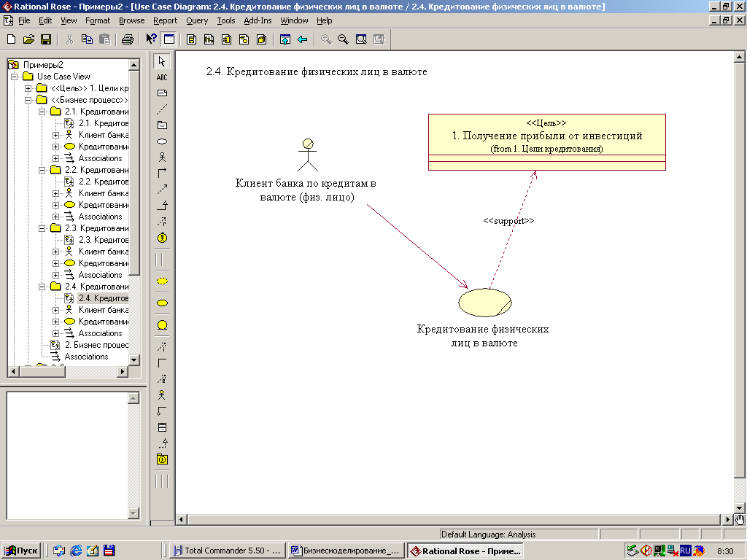Select 2. Бизнес процес diagram item
747x560 pixels.
tap(97, 345)
